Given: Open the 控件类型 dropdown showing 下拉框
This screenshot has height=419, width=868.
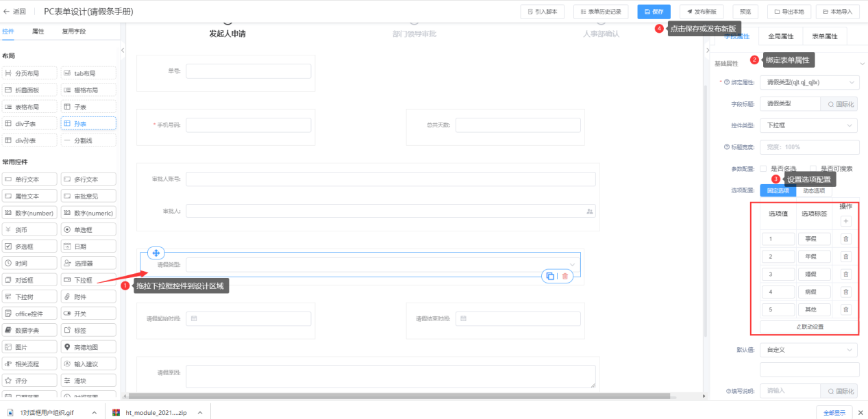Looking at the screenshot, I should pos(809,126).
